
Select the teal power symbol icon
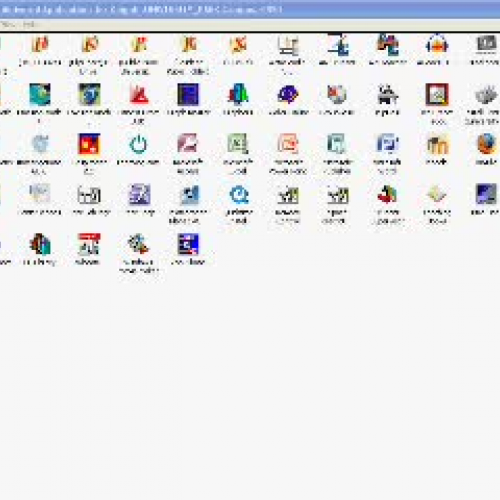coord(139,144)
